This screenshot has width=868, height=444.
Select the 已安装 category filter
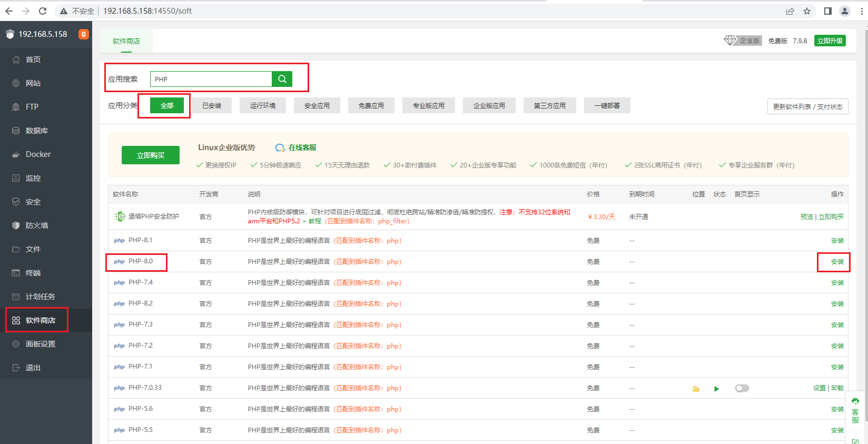pos(212,105)
